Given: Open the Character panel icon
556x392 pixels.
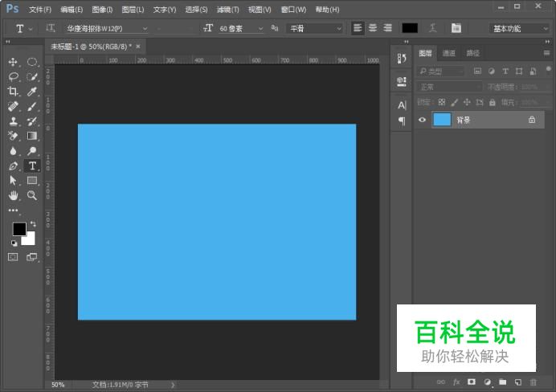Looking at the screenshot, I should (x=402, y=105).
